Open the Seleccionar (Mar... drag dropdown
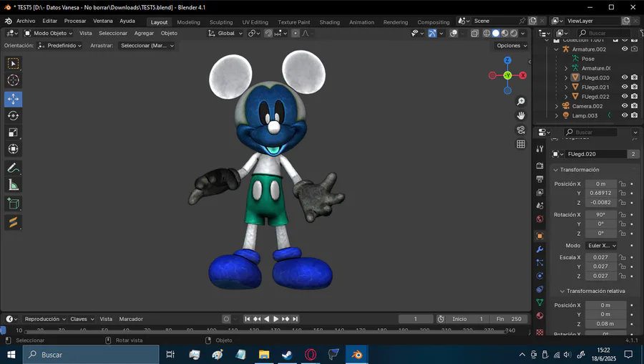 pos(147,46)
